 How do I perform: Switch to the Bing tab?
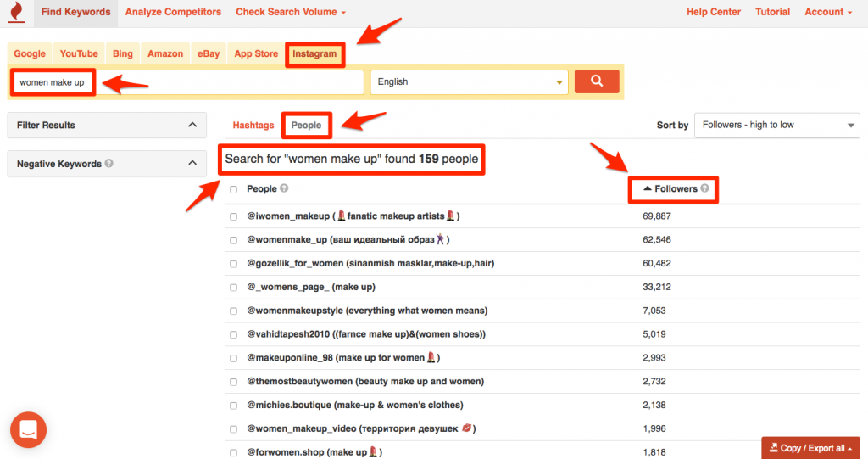122,53
